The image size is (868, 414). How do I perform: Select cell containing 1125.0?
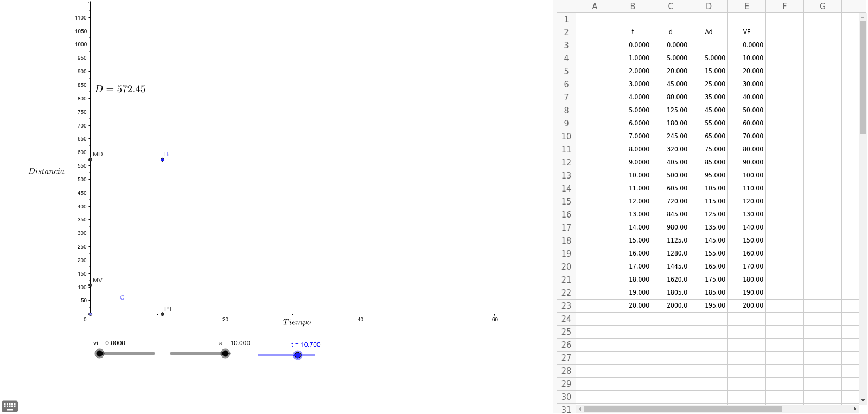pos(671,240)
